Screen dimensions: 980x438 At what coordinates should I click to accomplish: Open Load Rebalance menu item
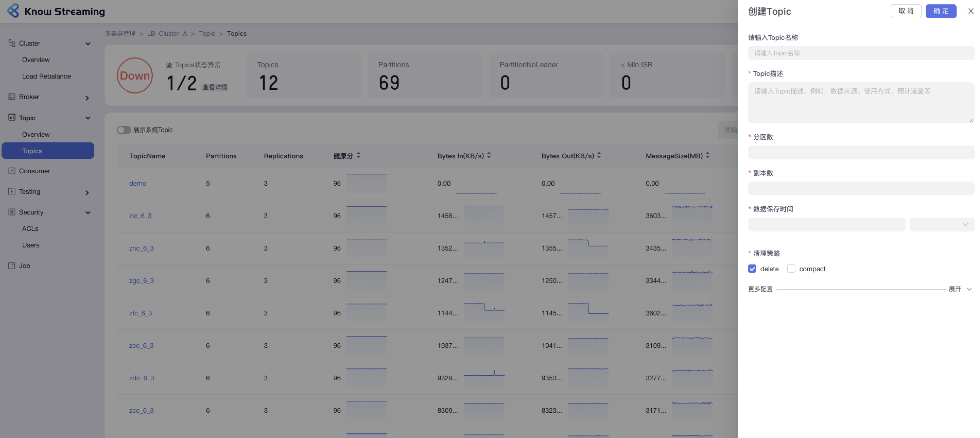pos(46,76)
